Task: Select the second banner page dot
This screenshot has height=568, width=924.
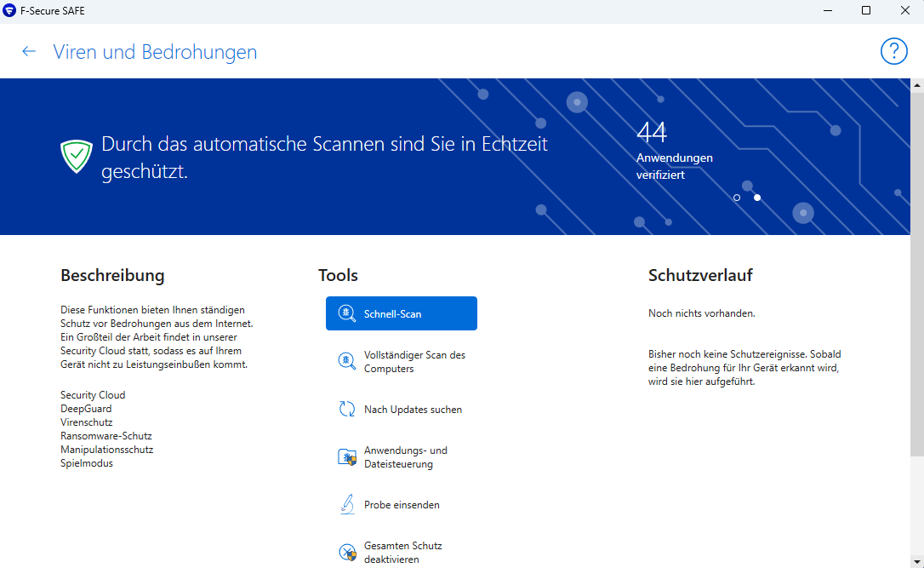Action: [757, 198]
